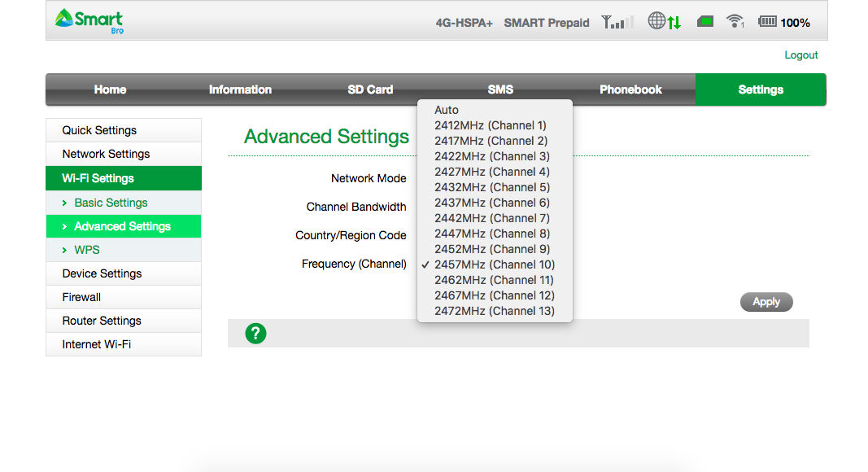Click the Apply button
Screen dimensions: 868x472
tap(766, 302)
